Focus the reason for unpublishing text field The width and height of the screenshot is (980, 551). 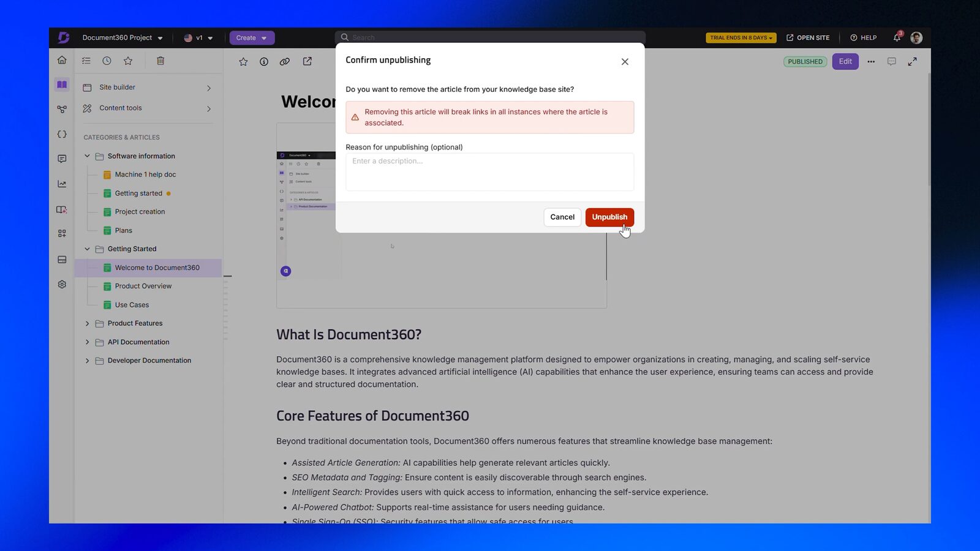coord(489,172)
